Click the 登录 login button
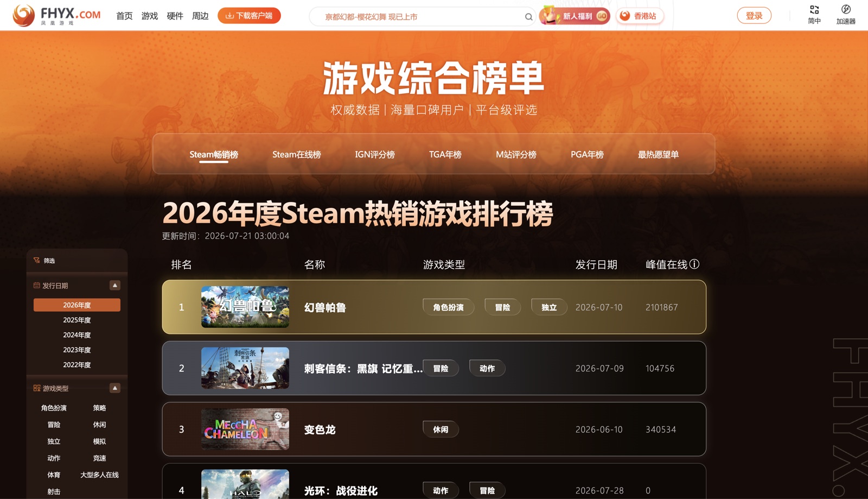 tap(754, 16)
